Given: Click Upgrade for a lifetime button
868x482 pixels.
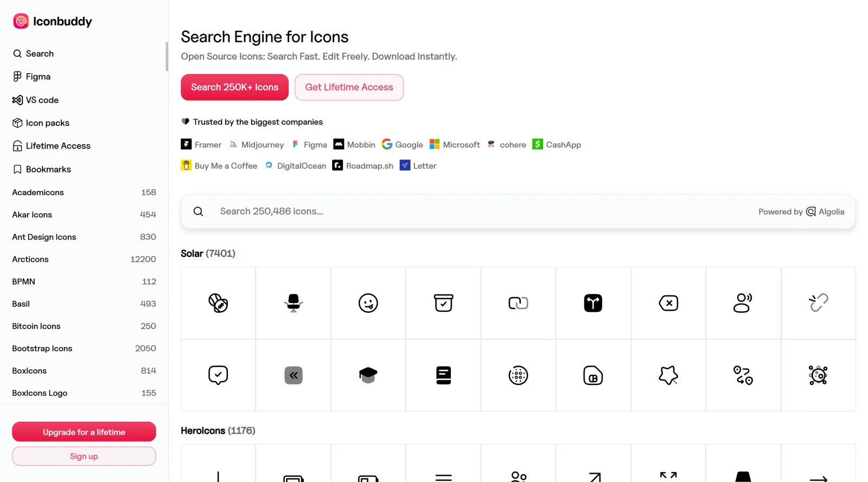Looking at the screenshot, I should coord(84,432).
